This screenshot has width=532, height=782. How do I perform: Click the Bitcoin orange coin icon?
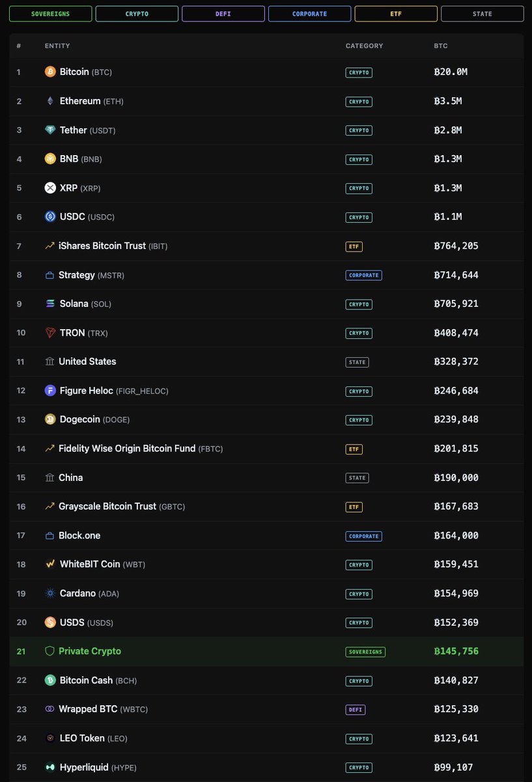click(50, 72)
